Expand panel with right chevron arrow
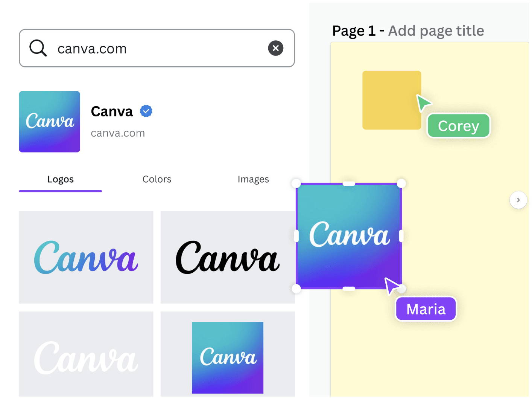 pyautogui.click(x=518, y=200)
